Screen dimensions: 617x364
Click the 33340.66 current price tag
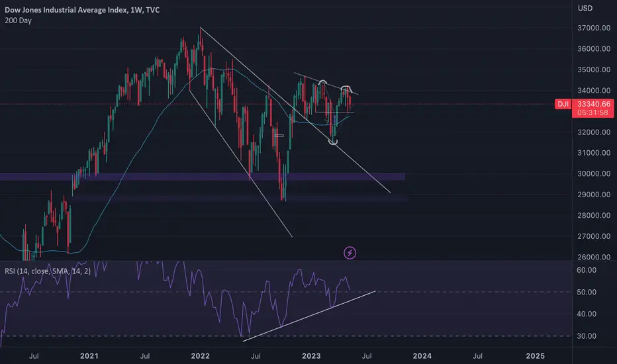(x=593, y=104)
